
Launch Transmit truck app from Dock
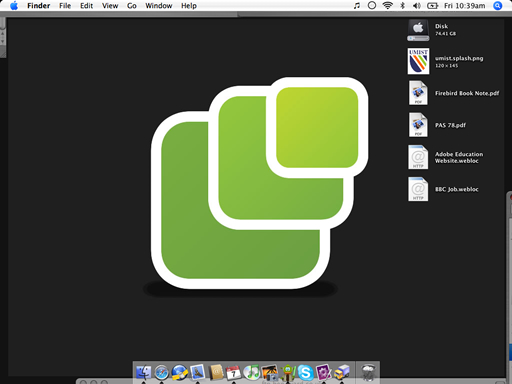coord(342,372)
